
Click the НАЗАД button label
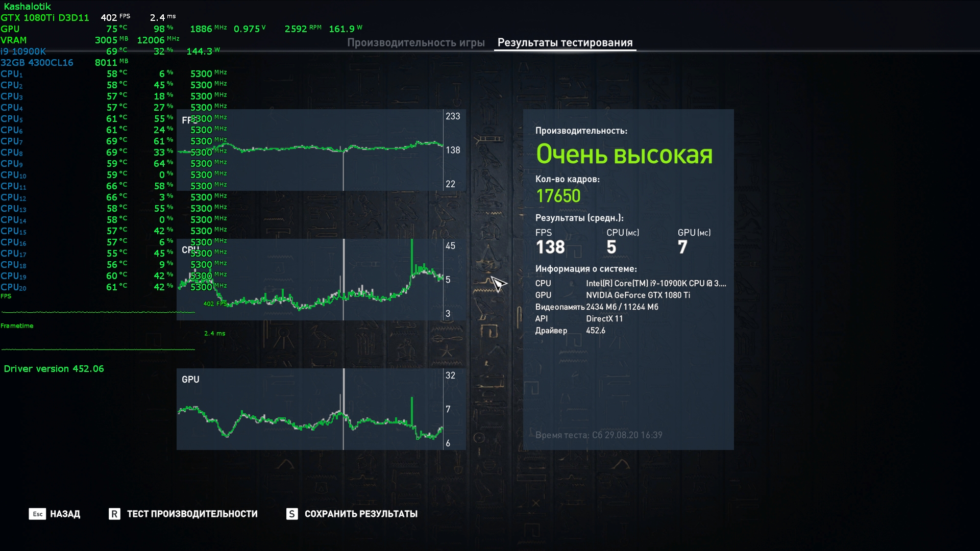[65, 514]
